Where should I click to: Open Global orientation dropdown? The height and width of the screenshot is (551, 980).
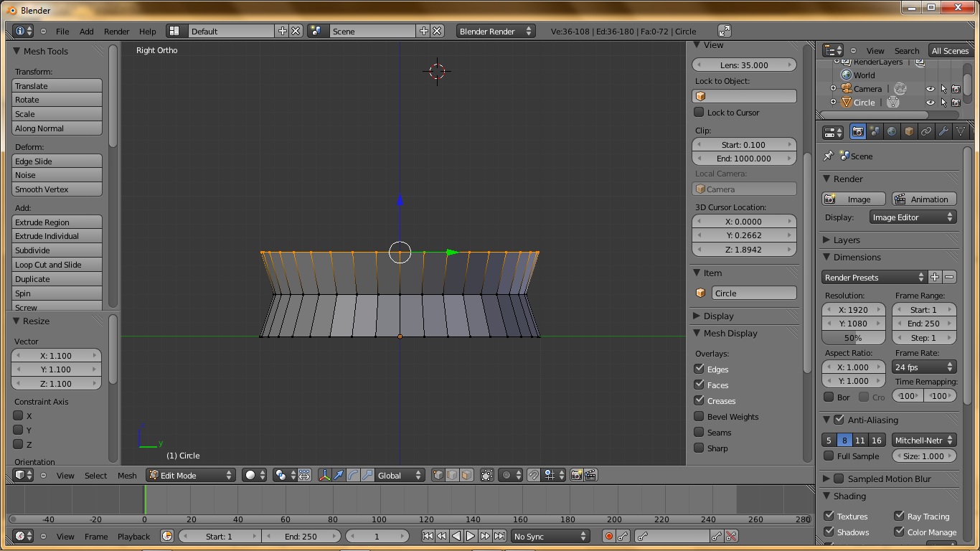pyautogui.click(x=400, y=475)
